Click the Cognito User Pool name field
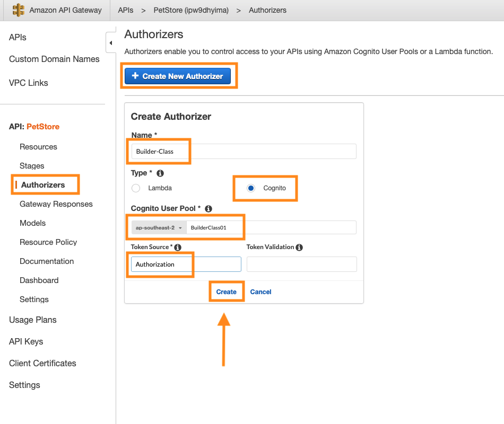The height and width of the screenshot is (424, 504). [x=271, y=228]
